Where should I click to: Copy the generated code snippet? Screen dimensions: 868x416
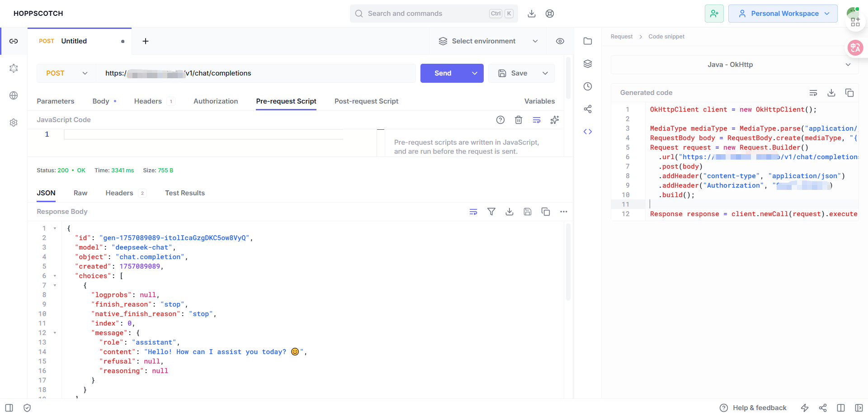[849, 93]
